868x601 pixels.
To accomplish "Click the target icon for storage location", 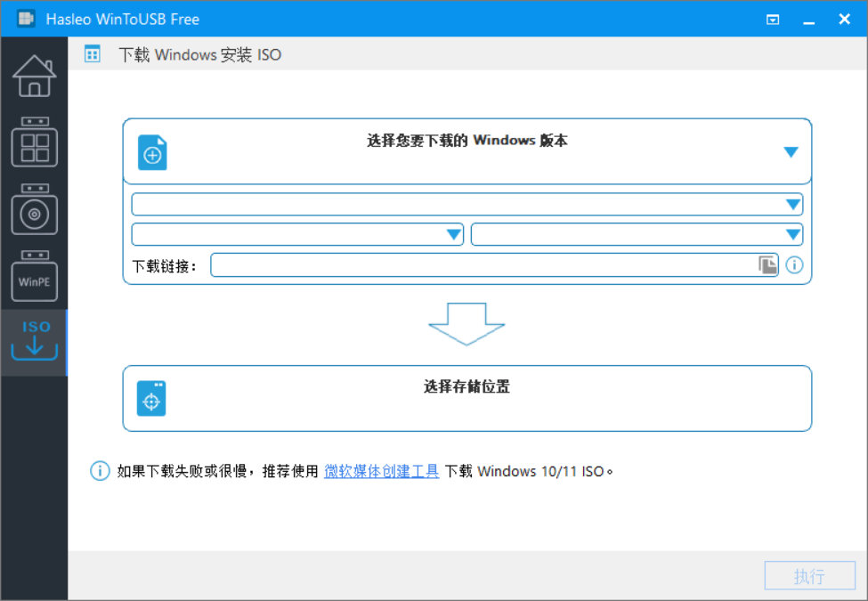I will [x=151, y=398].
